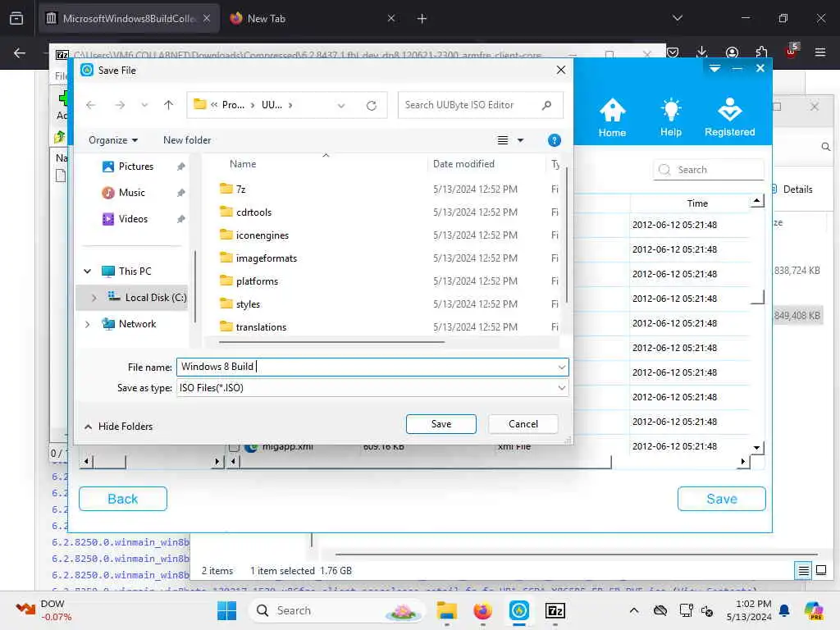Sort by Date modified column
The width and height of the screenshot is (840, 630).
[463, 164]
